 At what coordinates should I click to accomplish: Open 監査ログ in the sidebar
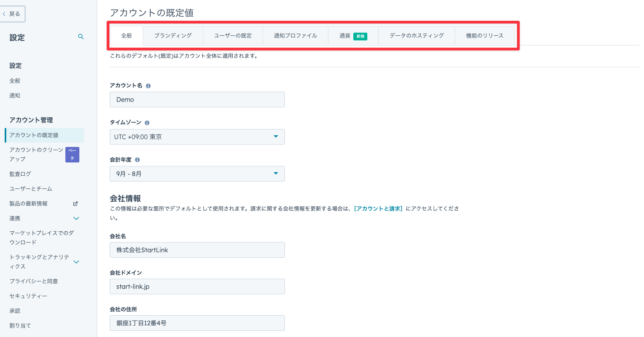tap(20, 174)
